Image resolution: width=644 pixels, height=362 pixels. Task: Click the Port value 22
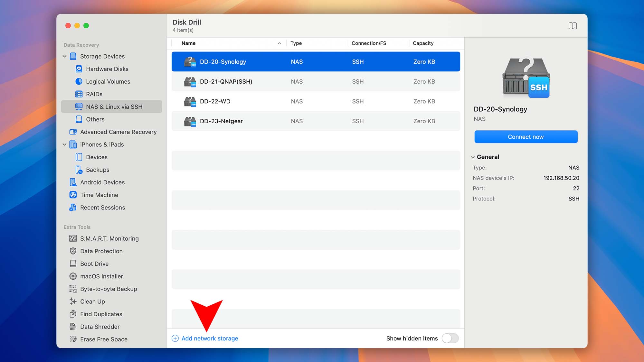coord(576,188)
